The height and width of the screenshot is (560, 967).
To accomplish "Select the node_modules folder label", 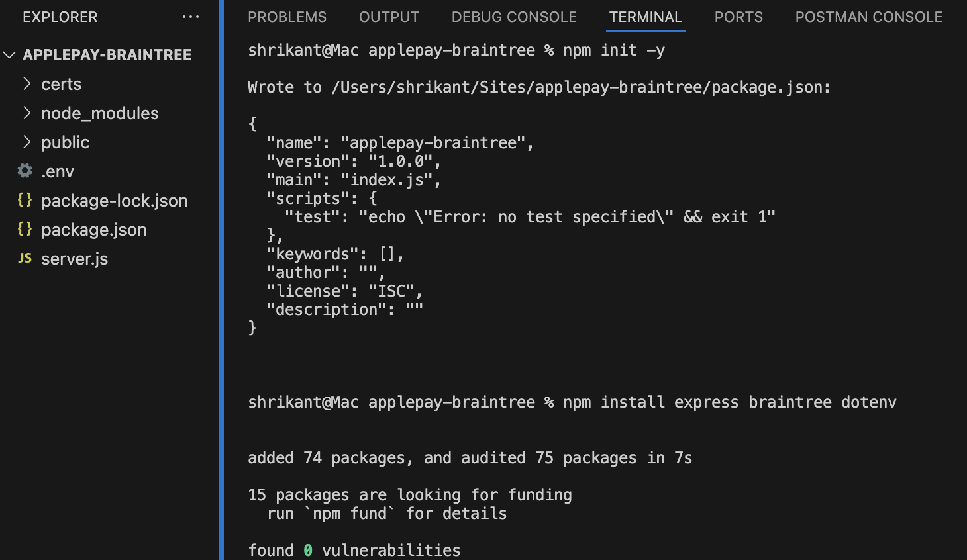I will pos(100,113).
